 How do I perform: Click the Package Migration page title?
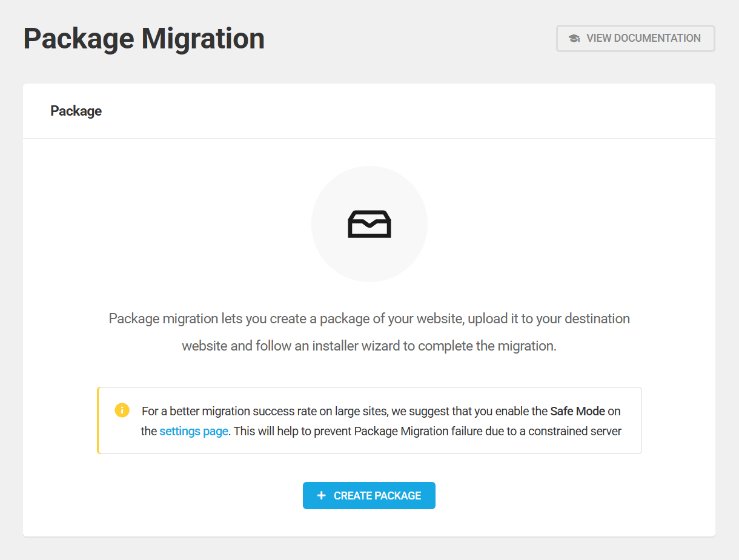[143, 38]
